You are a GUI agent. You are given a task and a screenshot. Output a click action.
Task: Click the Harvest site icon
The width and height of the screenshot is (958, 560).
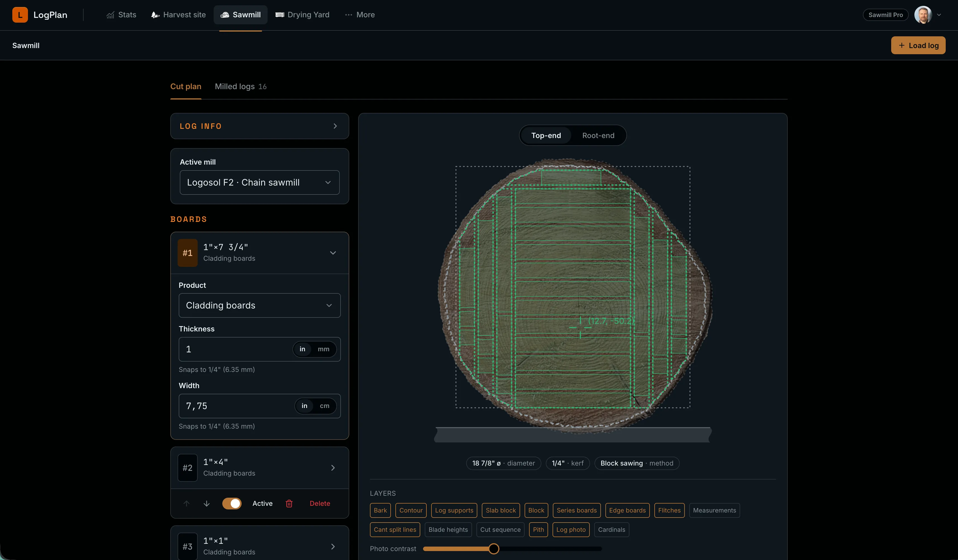tap(155, 15)
